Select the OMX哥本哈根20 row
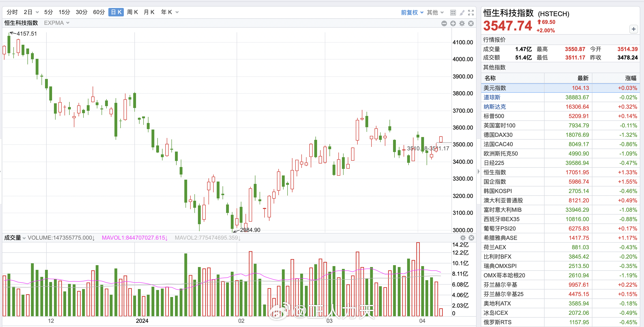Viewport: 644px width, 327px height. click(560, 275)
